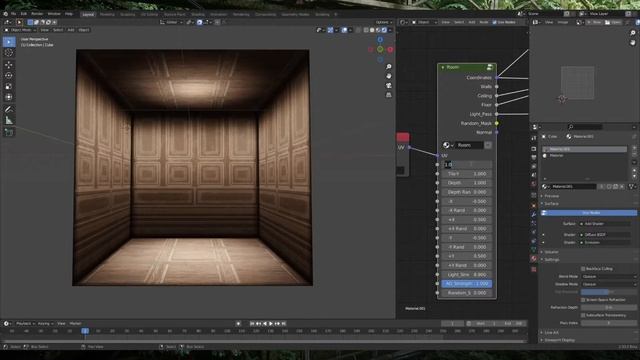This screenshot has height=360, width=640.
Task: Expand the Viewport Display panel
Action: coord(559,340)
